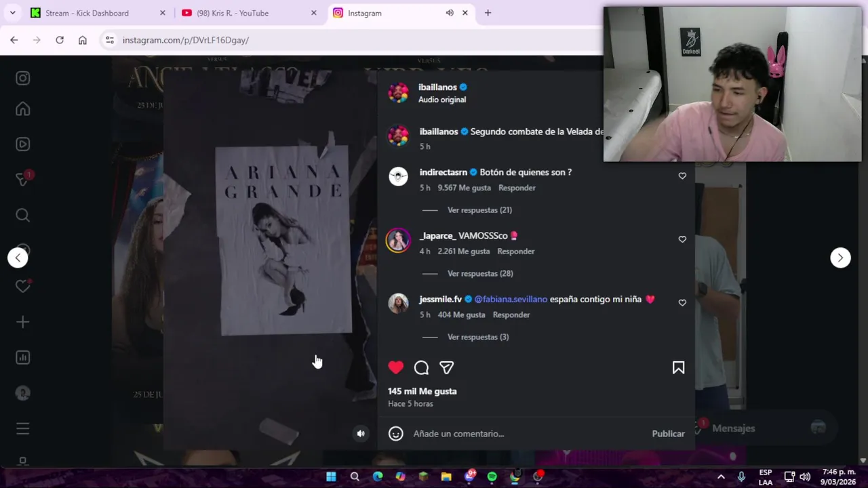868x488 pixels.
Task: Open the _laparce_ profile picture
Action: (398, 240)
